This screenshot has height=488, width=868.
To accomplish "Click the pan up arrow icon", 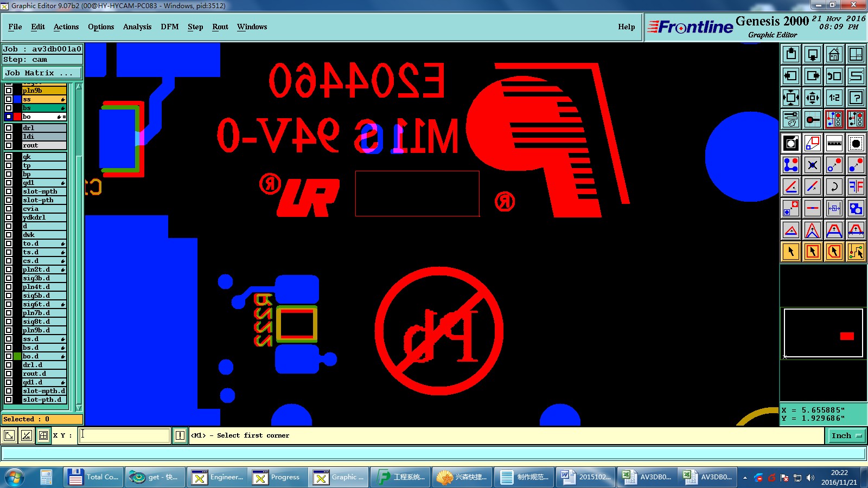I will [791, 54].
